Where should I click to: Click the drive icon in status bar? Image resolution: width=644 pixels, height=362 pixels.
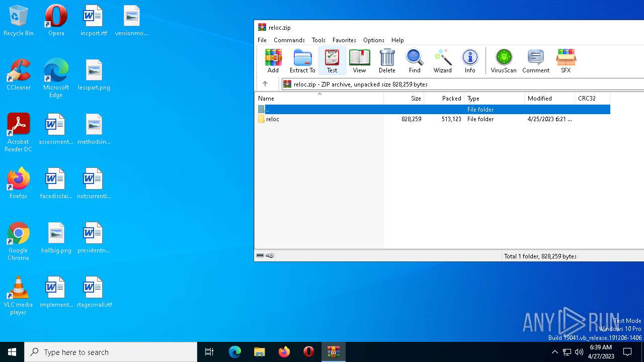pos(260,256)
